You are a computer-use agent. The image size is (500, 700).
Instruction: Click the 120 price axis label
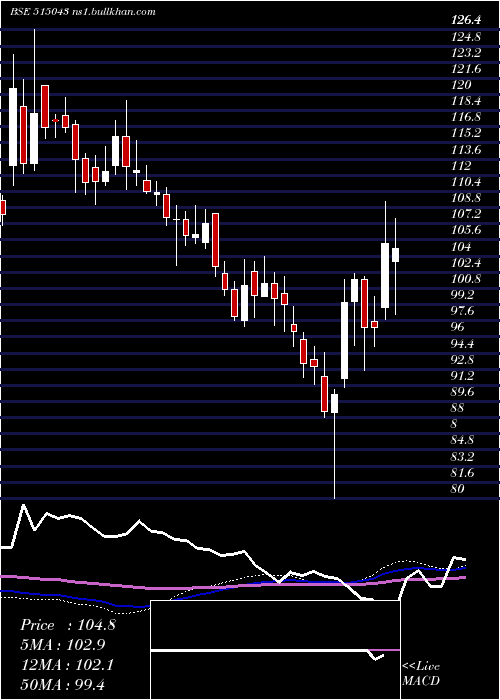tap(461, 85)
